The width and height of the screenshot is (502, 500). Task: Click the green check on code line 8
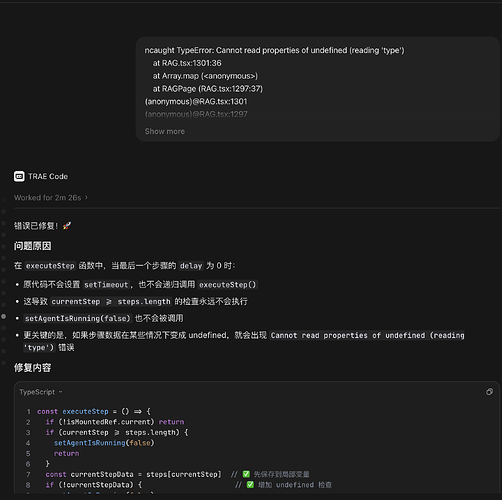point(250,485)
